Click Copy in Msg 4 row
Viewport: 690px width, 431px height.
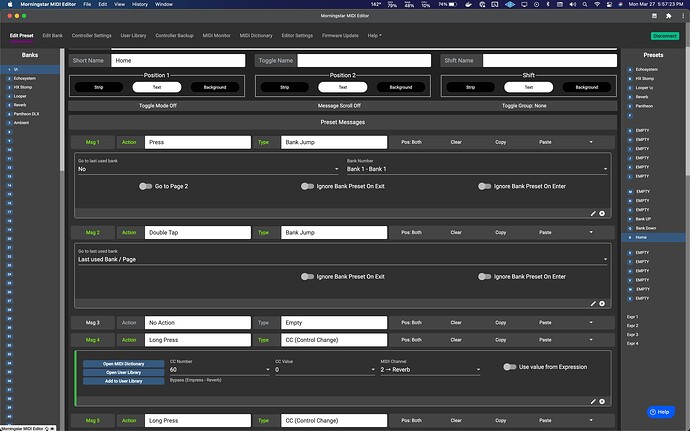[x=500, y=340]
